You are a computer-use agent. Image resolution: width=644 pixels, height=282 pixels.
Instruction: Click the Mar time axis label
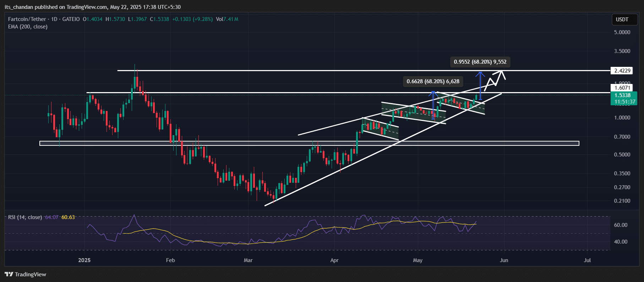(248, 260)
